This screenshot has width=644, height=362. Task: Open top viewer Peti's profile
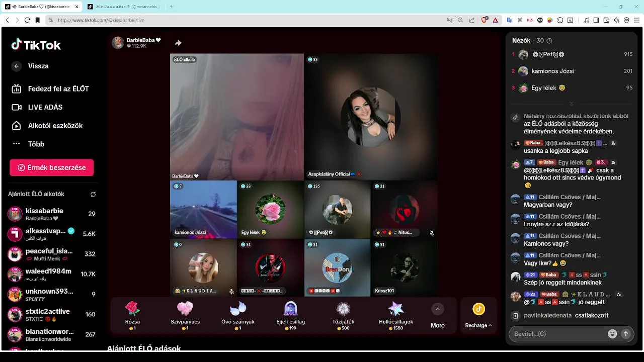(572, 54)
